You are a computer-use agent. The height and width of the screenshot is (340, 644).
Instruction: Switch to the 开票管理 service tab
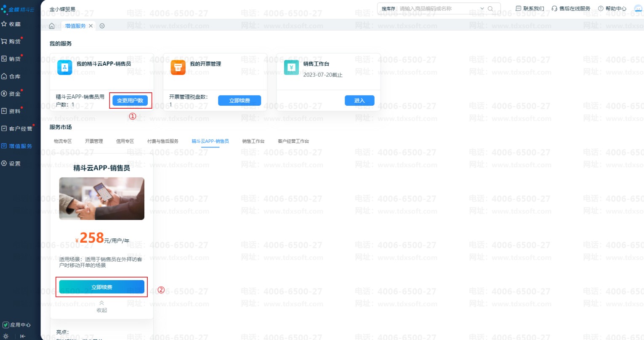94,141
